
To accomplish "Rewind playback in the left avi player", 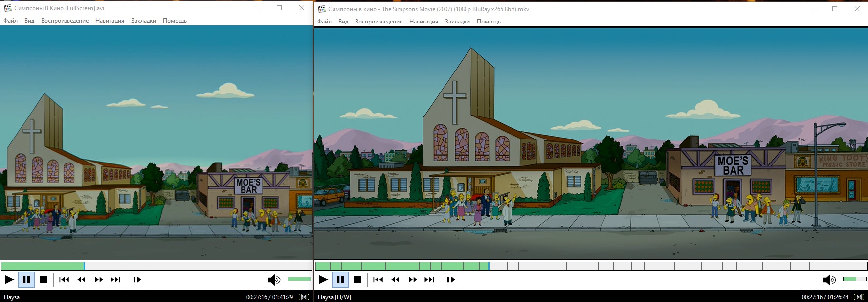I will (82, 279).
